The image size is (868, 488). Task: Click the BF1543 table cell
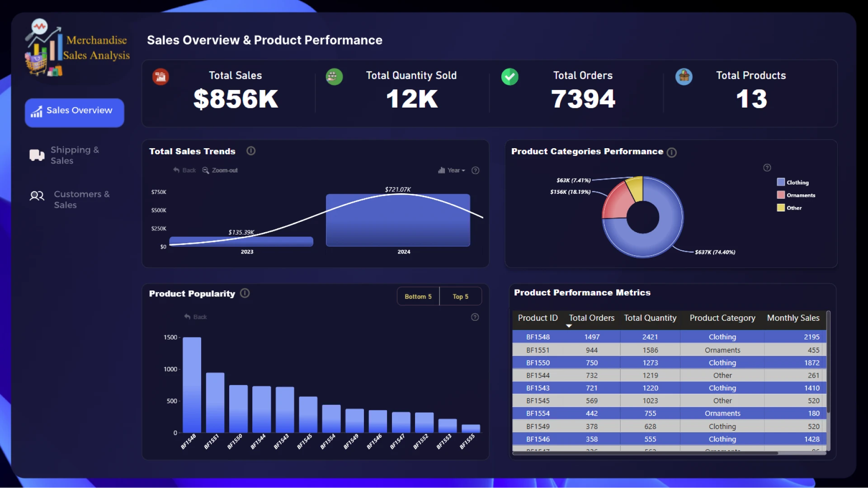pos(538,388)
